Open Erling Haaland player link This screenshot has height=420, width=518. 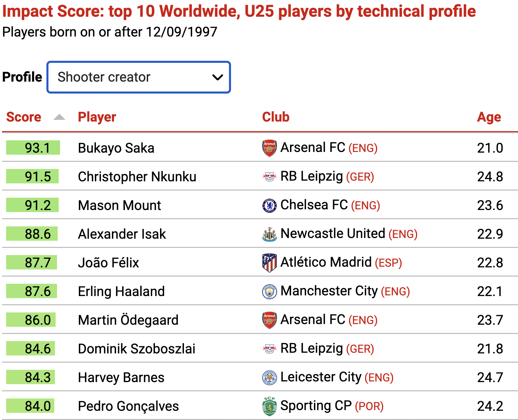click(121, 292)
